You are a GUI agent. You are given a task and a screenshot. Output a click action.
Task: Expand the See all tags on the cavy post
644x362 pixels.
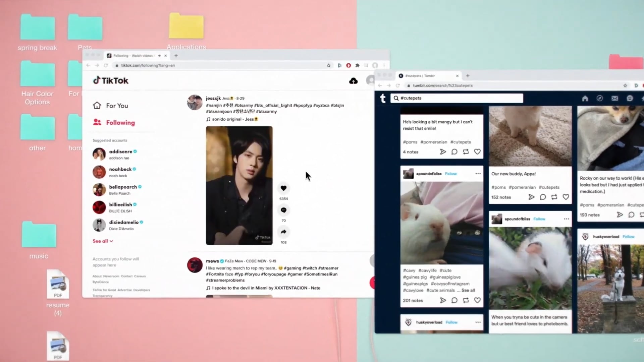coord(468,290)
